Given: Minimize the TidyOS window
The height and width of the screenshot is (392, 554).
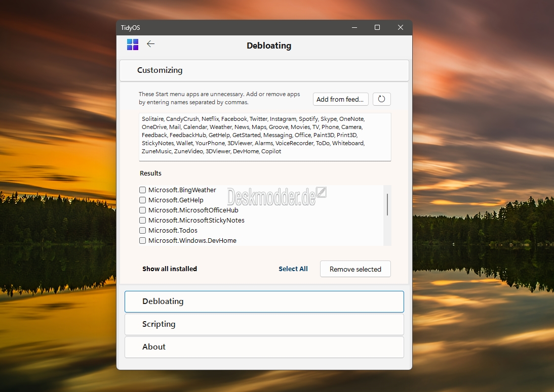Looking at the screenshot, I should (354, 27).
